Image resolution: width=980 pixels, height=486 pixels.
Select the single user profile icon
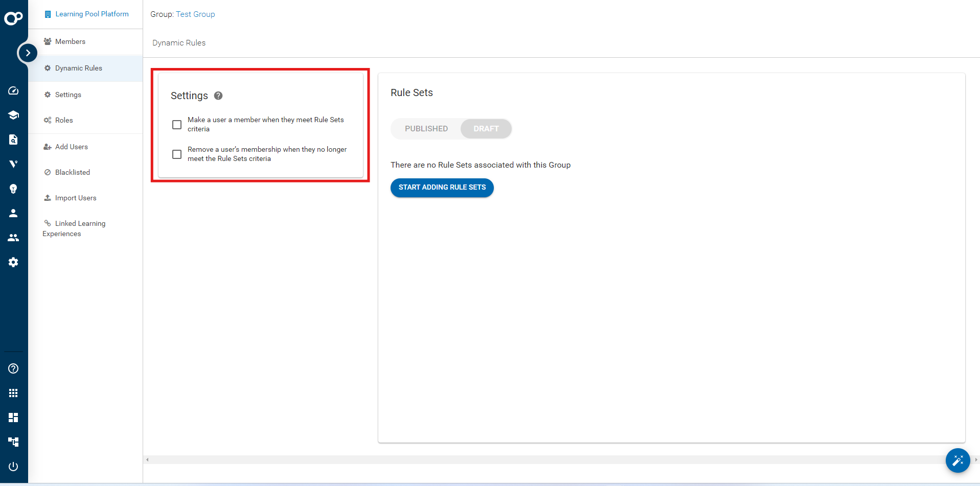coord(13,213)
